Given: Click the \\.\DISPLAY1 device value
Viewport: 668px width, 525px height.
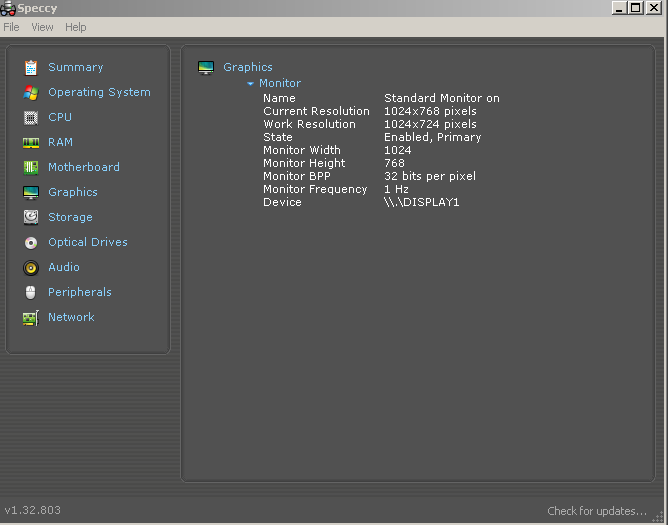Looking at the screenshot, I should coord(421,202).
